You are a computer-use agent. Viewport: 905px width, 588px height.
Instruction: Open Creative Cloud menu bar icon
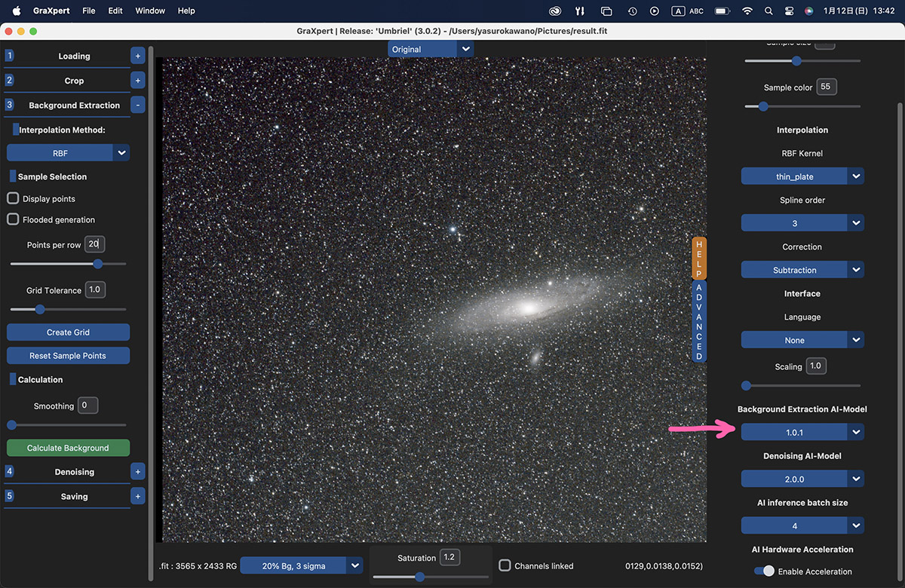pyautogui.click(x=555, y=11)
